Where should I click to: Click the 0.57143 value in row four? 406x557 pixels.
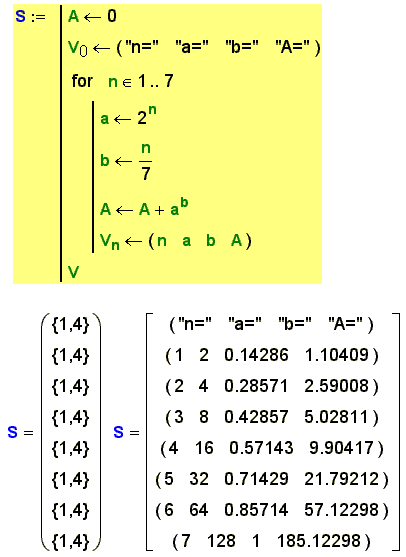(261, 448)
